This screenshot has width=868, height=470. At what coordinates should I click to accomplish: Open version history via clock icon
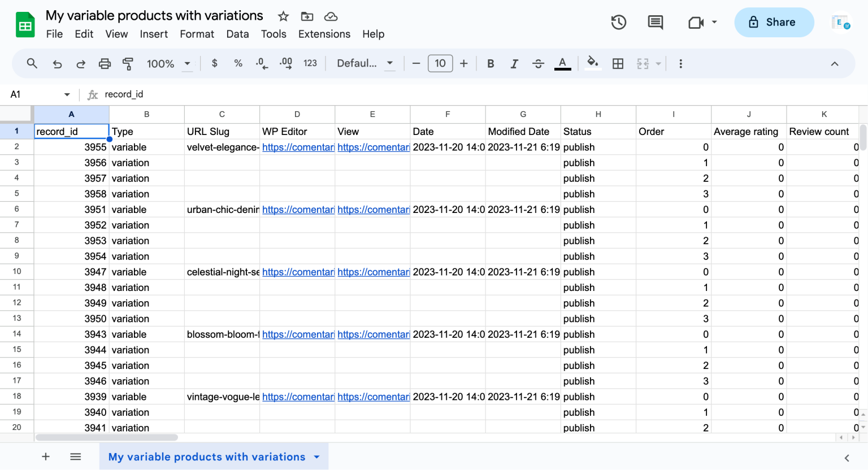618,22
